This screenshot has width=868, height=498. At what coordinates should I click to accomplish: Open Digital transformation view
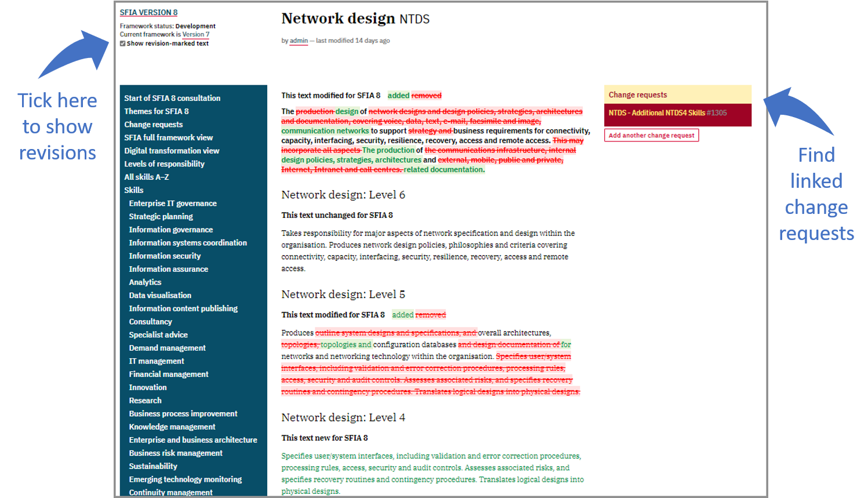pyautogui.click(x=171, y=151)
